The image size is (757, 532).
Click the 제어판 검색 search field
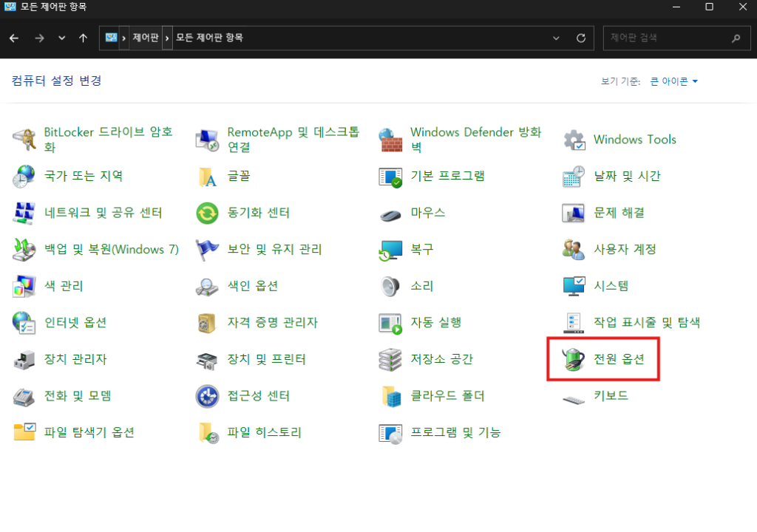[x=665, y=38]
